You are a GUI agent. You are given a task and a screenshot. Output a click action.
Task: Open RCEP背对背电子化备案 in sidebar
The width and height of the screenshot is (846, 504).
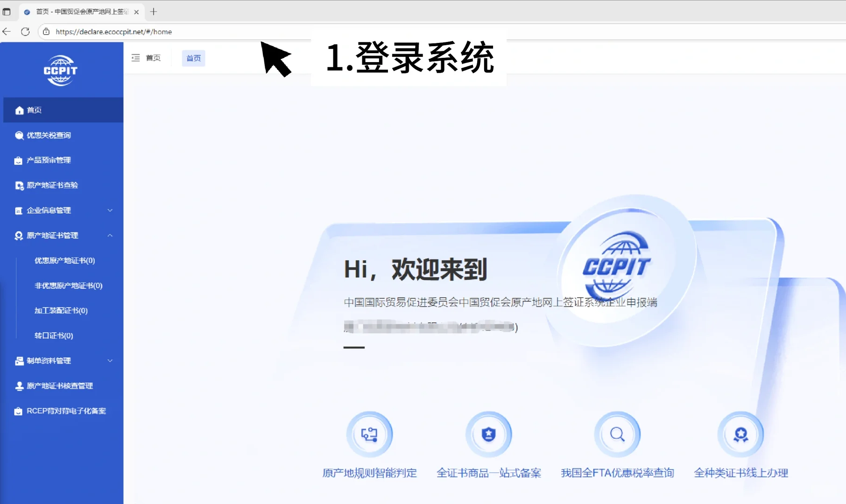tap(66, 411)
